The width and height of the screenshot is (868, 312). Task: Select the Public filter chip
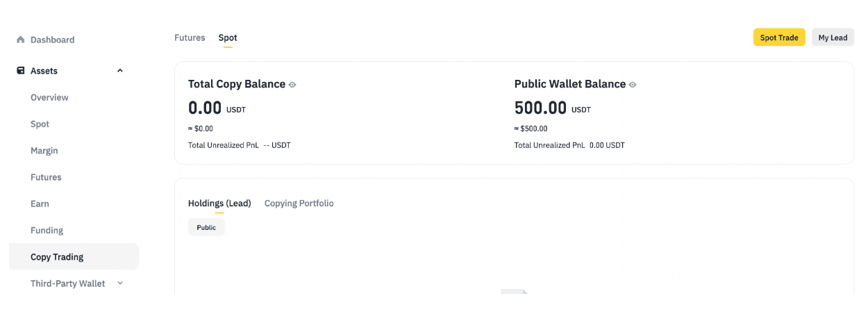click(206, 228)
